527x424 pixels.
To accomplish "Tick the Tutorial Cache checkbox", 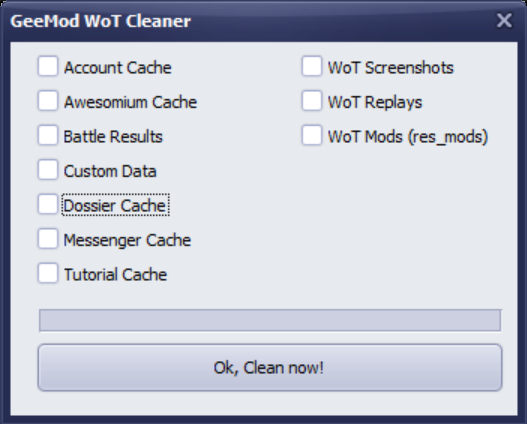I will click(48, 273).
